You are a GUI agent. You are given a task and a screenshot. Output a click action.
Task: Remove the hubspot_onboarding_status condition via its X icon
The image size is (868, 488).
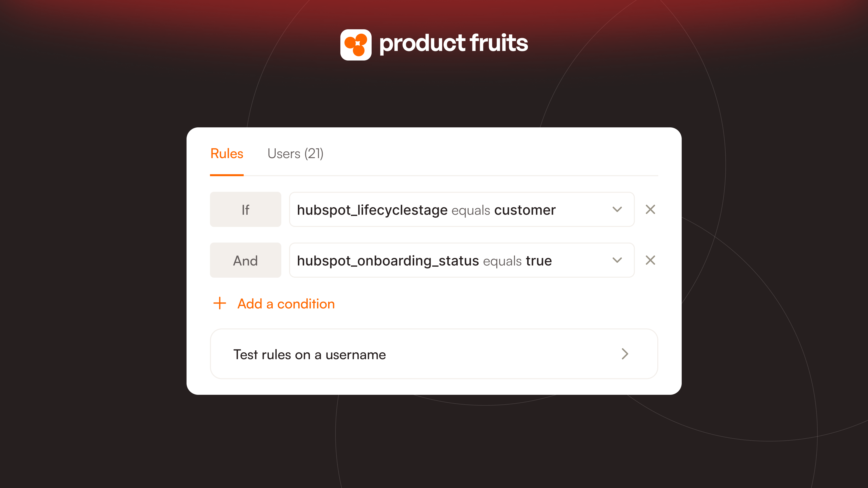click(650, 260)
